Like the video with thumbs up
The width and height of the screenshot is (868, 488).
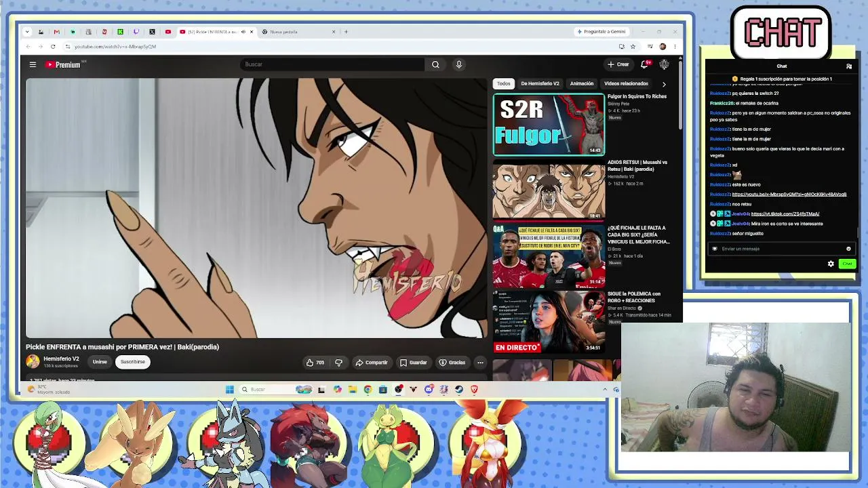point(315,363)
